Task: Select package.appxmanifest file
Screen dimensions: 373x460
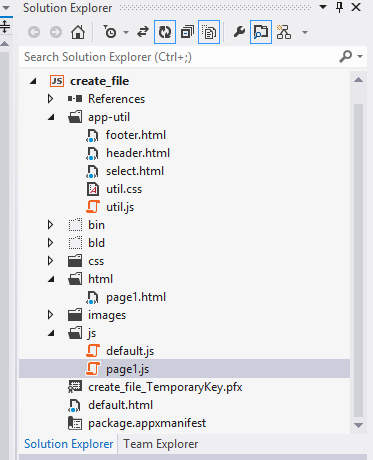Action: point(147,423)
